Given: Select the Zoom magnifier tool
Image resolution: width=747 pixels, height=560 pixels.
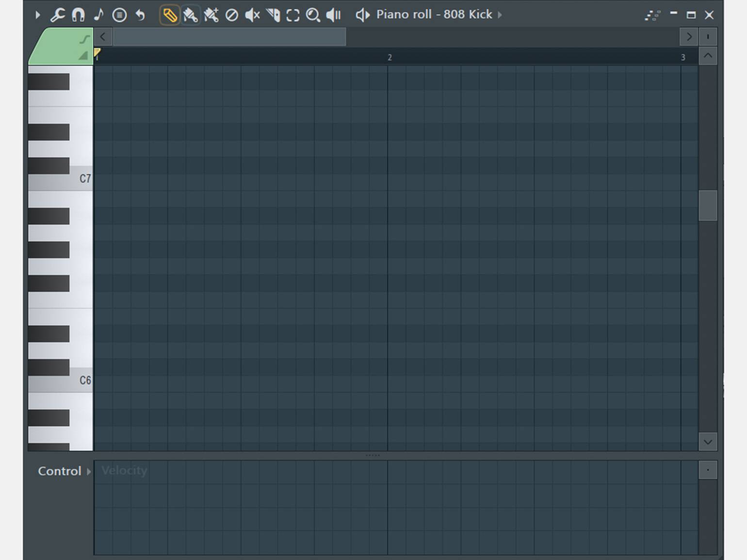Looking at the screenshot, I should pyautogui.click(x=313, y=15).
